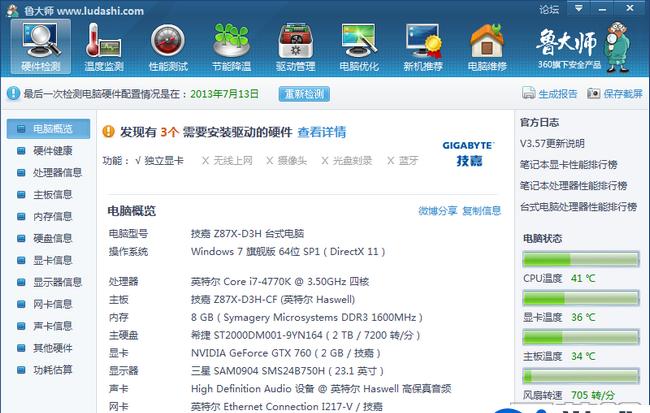The width and height of the screenshot is (650, 413).
Task: Click the 2013年7月13日 detection date
Action: point(224,94)
